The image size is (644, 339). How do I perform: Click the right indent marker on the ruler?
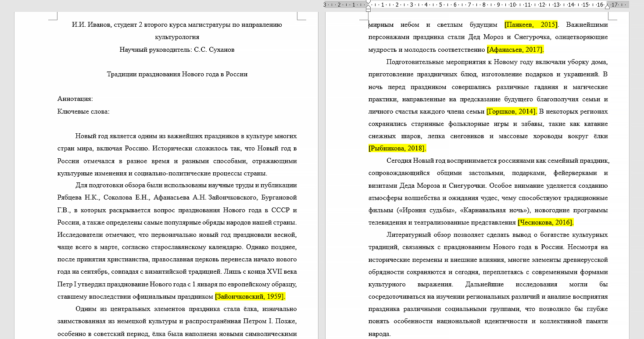(607, 7)
